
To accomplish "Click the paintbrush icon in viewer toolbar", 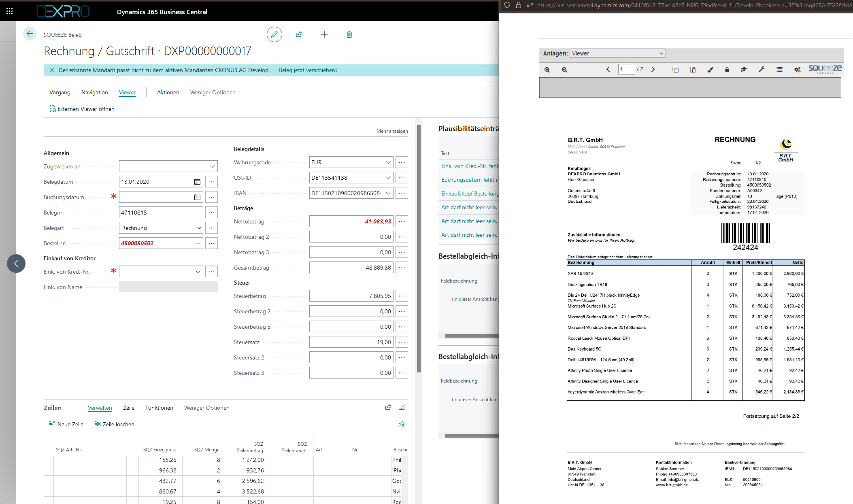I will coord(710,70).
